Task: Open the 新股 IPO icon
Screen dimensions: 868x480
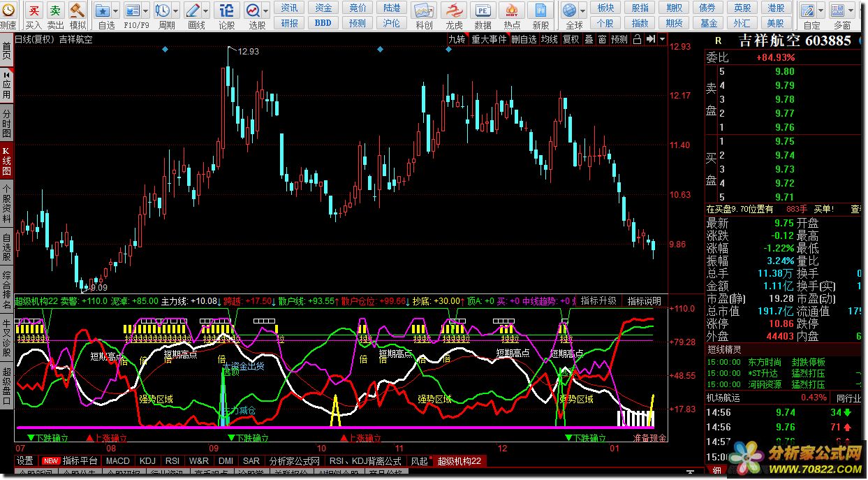Action: point(540,10)
